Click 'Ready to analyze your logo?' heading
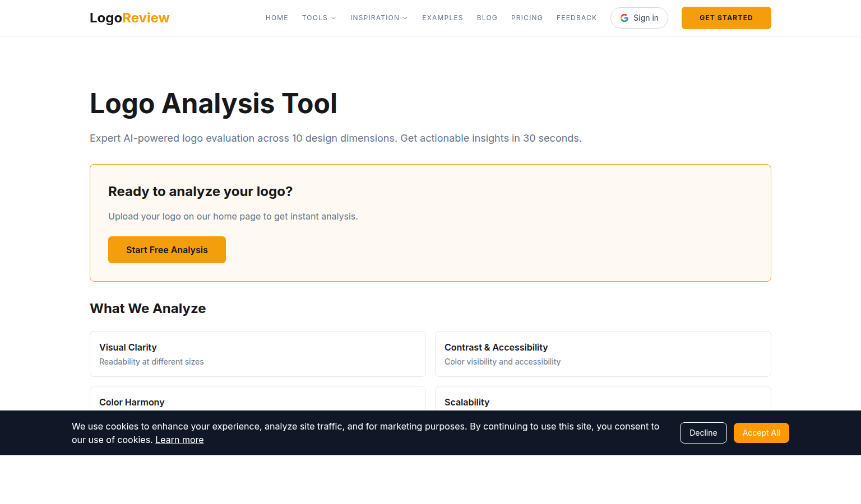The height and width of the screenshot is (504, 861). (201, 192)
